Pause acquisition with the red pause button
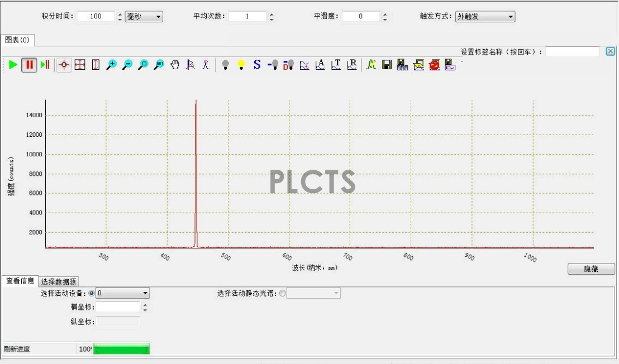Screen dimensions: 619x364 click(x=29, y=65)
